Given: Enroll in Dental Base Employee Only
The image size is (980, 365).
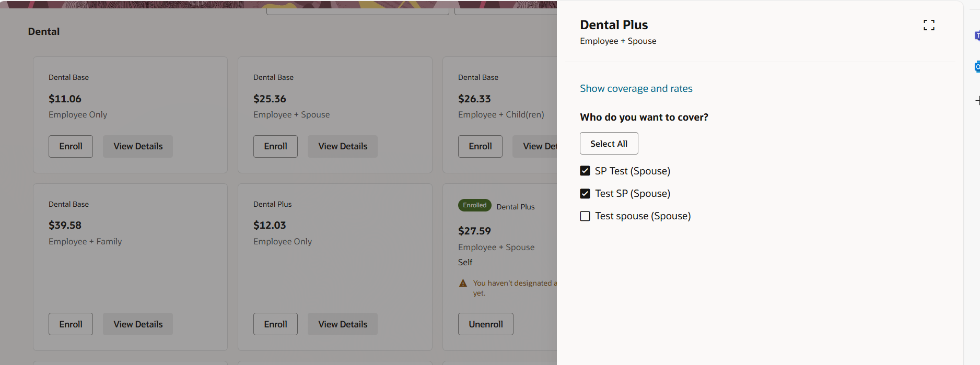Looking at the screenshot, I should tap(71, 147).
